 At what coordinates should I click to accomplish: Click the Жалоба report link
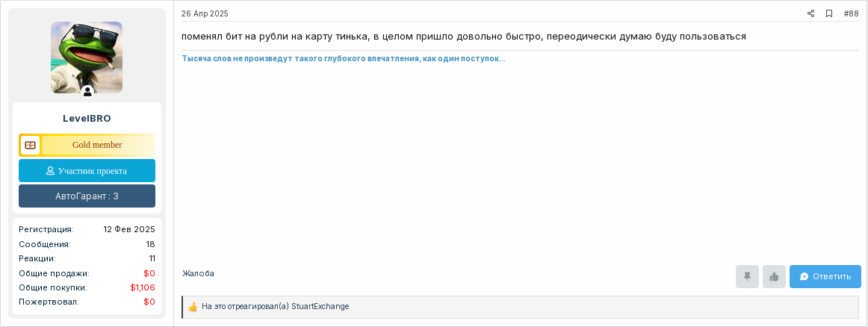(198, 273)
